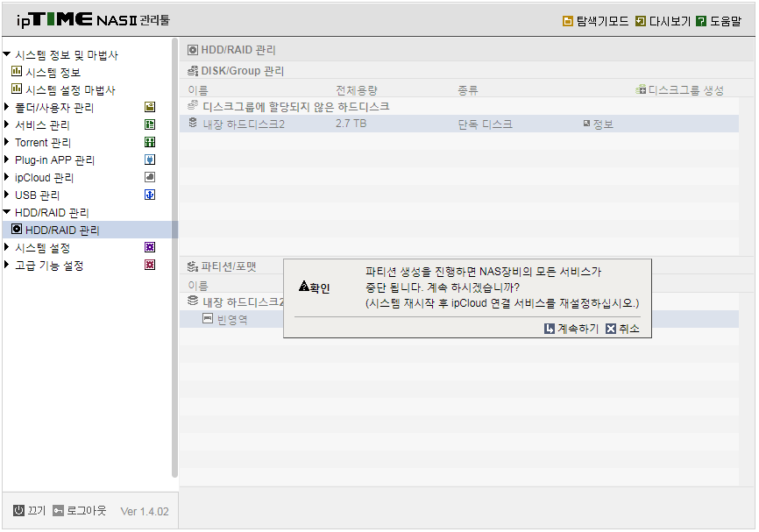Viewport: 759px width, 532px height.
Task: Click the 로그아웃 link text
Action: tap(86, 511)
